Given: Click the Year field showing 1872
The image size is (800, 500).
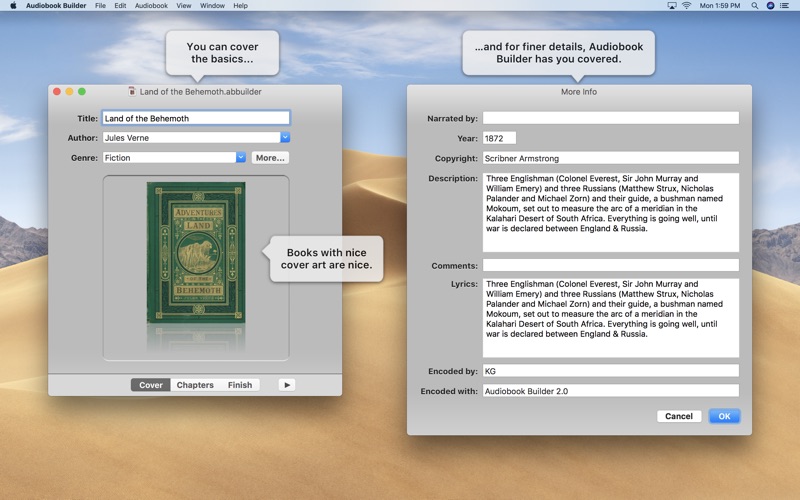Looking at the screenshot, I should [499, 138].
